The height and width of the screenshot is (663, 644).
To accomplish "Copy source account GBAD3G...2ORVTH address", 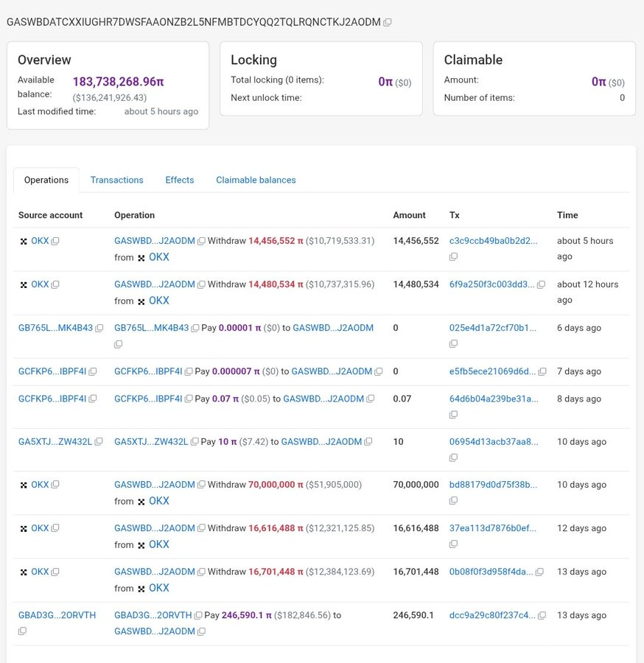I will [22, 631].
